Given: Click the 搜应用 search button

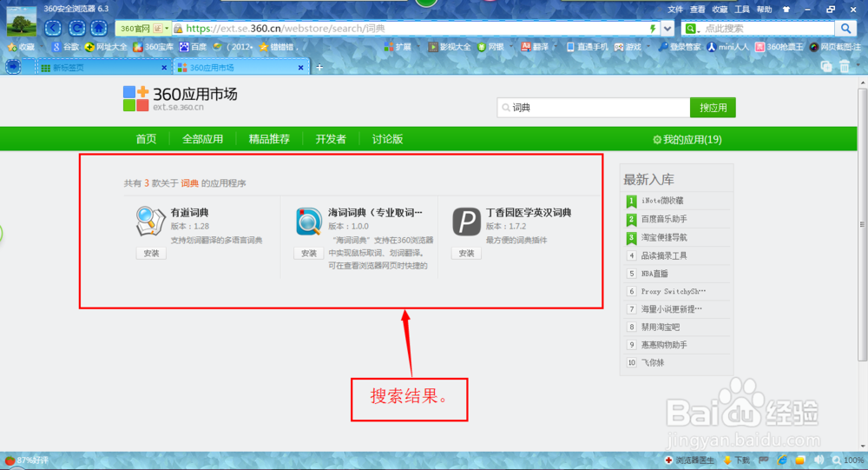Looking at the screenshot, I should (713, 108).
